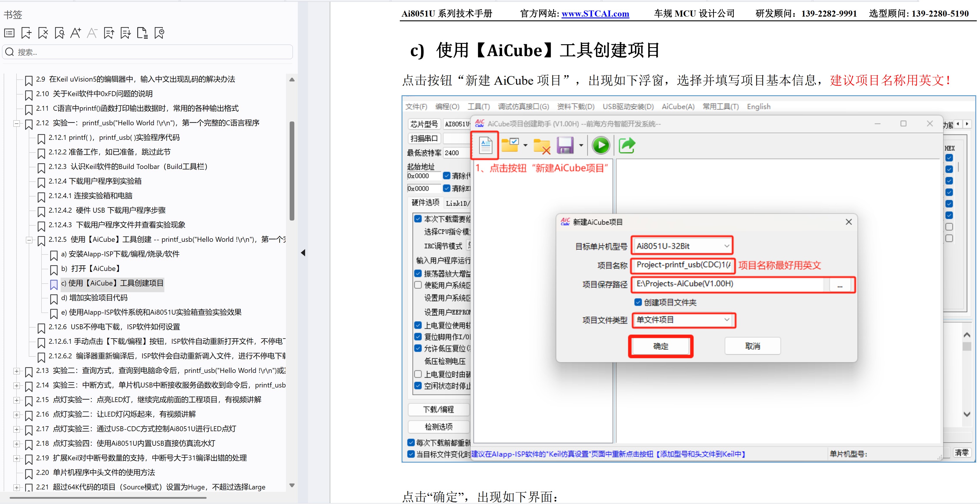This screenshot has height=504, width=980.
Task: Click the open project folder icon
Action: click(510, 145)
